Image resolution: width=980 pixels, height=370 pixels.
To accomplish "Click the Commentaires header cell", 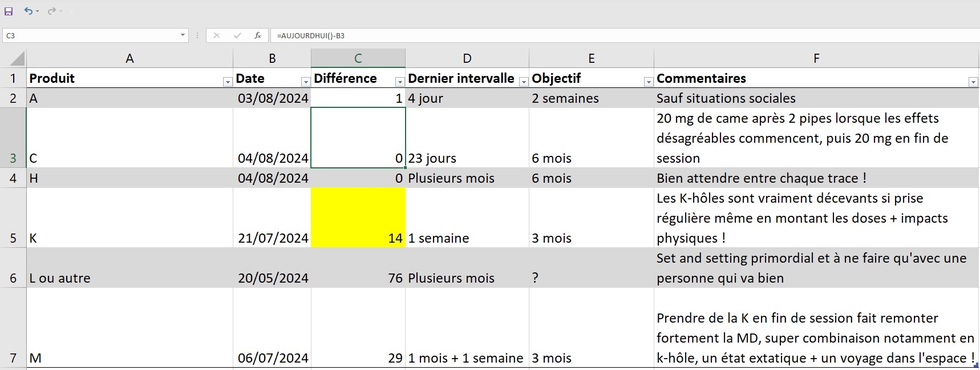I will 816,78.
